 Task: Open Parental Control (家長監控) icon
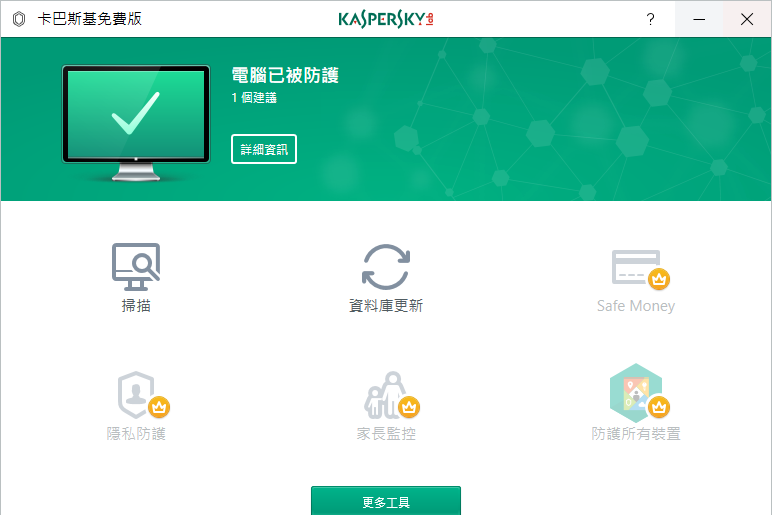click(391, 395)
